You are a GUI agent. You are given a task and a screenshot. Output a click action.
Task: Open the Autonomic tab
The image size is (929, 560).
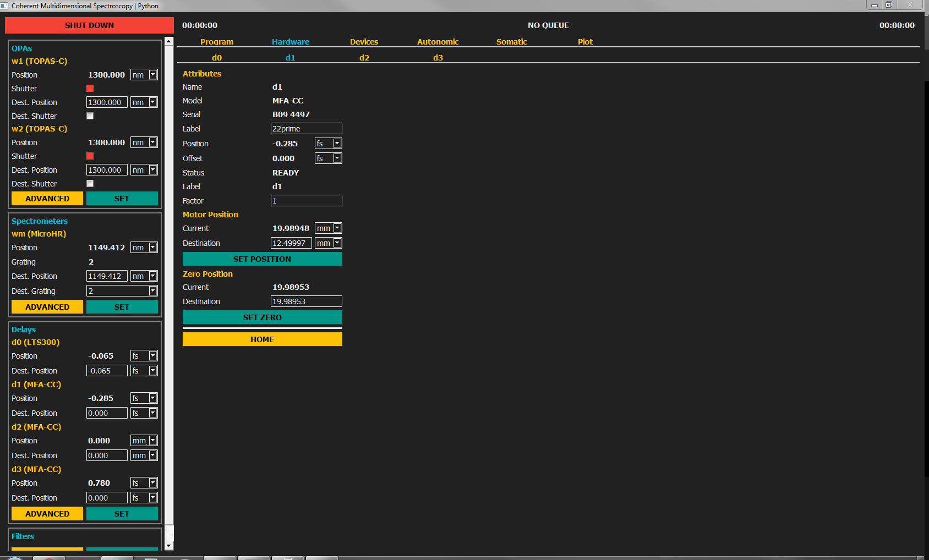pyautogui.click(x=438, y=42)
